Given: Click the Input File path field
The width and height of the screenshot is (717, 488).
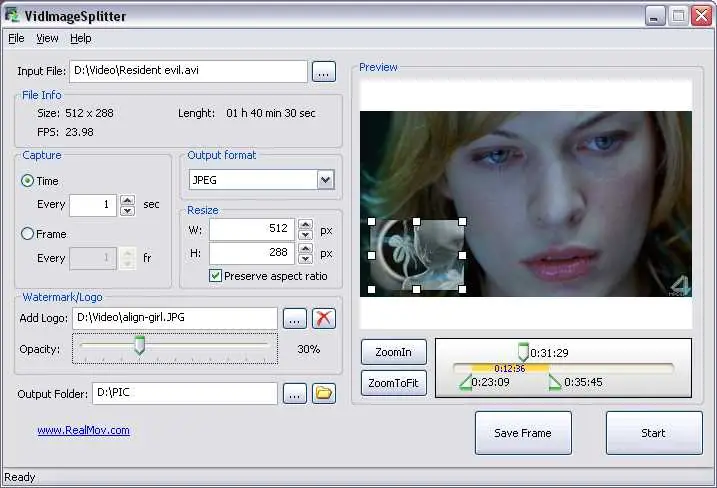Looking at the screenshot, I should [188, 71].
